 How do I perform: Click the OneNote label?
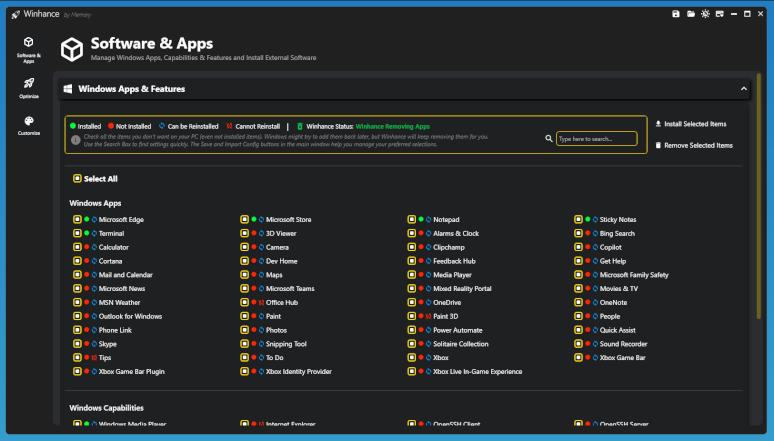[x=613, y=302]
